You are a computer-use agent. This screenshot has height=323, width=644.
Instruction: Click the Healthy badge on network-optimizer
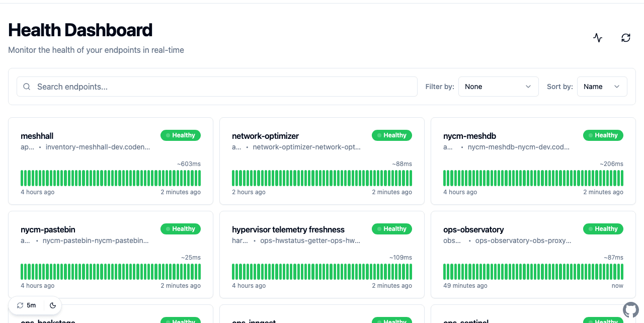point(392,135)
